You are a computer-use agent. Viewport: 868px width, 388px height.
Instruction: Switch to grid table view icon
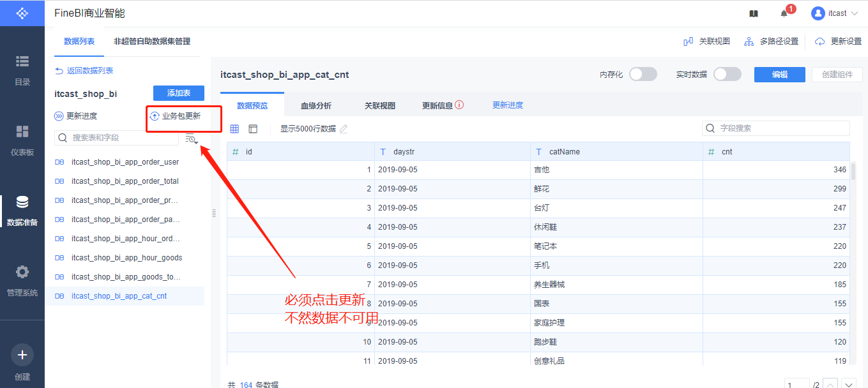234,129
